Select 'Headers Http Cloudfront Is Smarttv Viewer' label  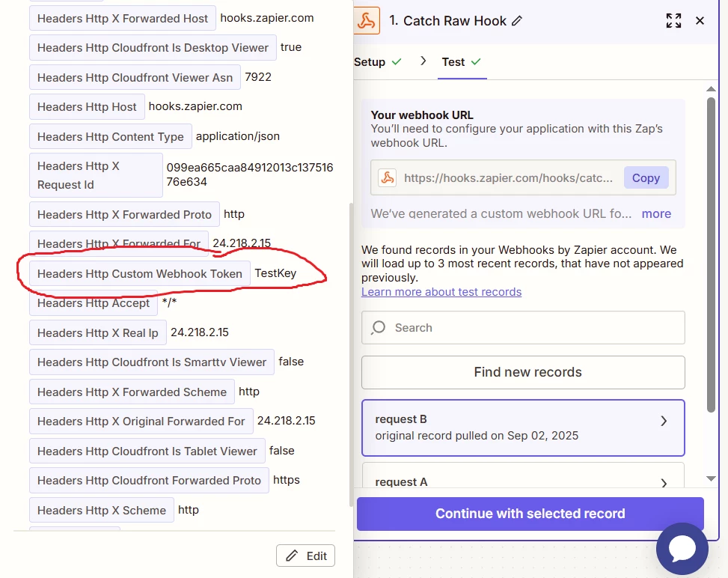[152, 362]
